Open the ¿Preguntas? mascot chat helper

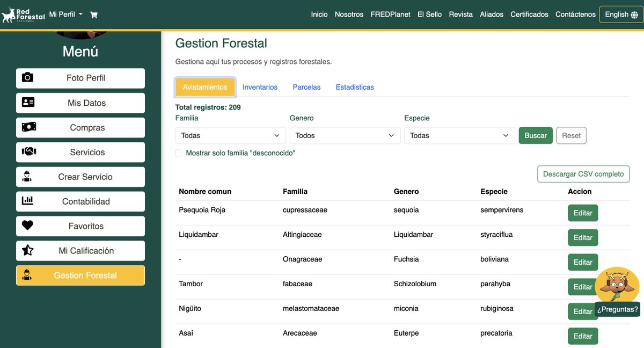[x=617, y=292]
